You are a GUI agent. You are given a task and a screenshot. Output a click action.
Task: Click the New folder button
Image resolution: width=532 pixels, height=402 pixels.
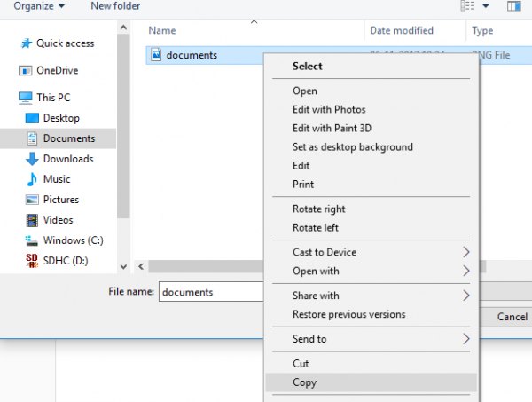[x=115, y=6]
